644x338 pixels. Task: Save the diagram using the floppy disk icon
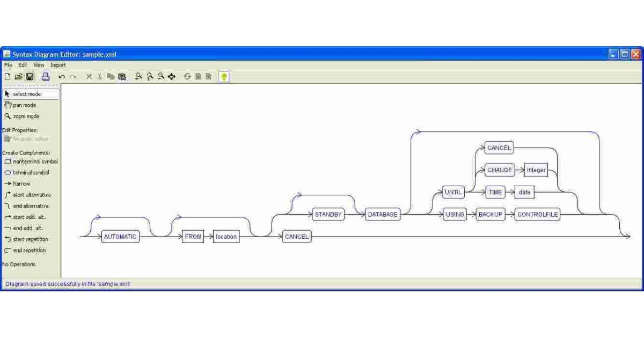tap(30, 77)
